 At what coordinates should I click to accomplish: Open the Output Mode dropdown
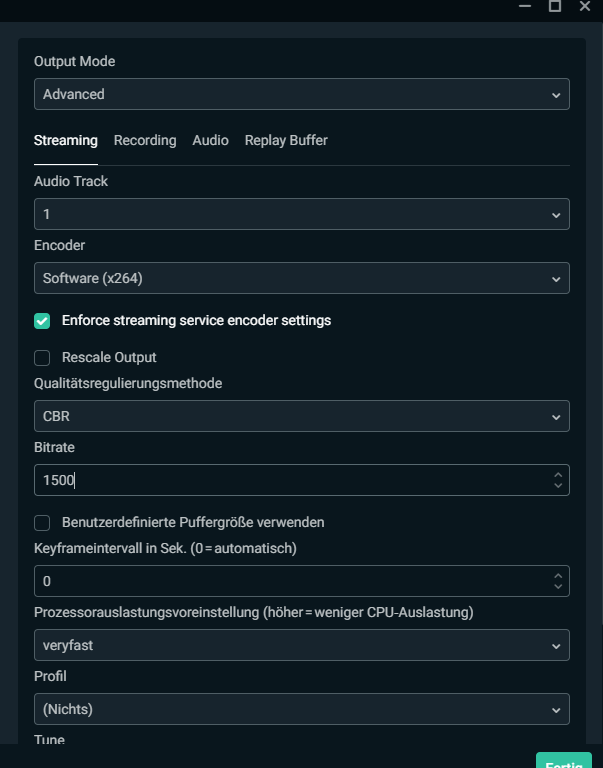coord(301,94)
